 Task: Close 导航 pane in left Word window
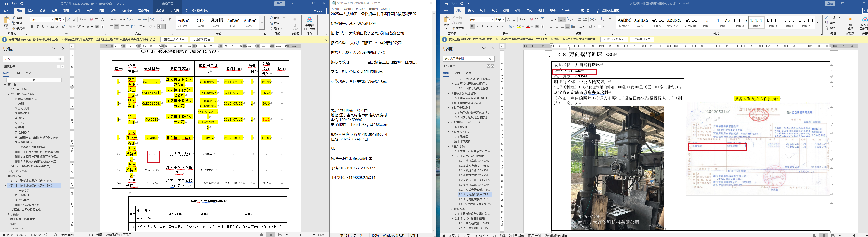coord(63,49)
